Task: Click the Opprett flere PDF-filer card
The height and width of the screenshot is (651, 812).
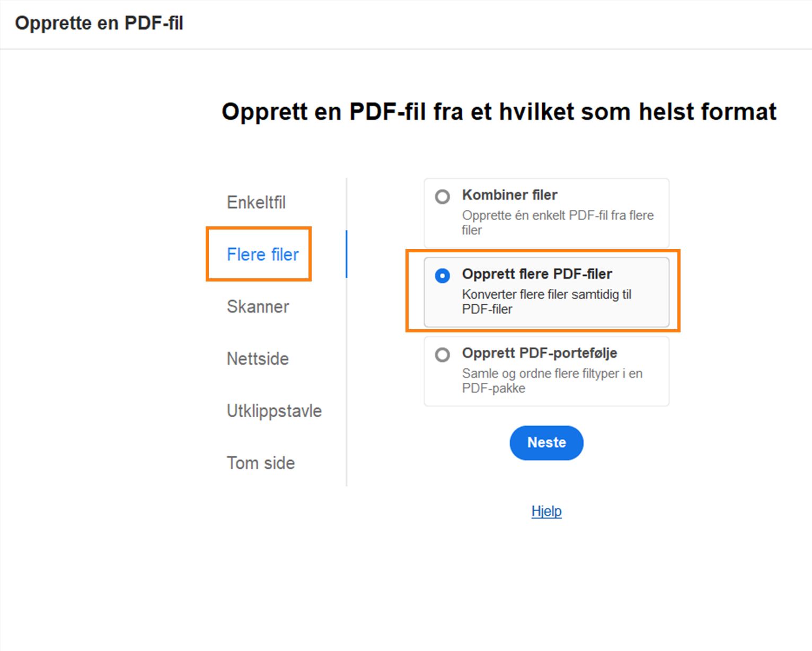Action: tap(546, 292)
